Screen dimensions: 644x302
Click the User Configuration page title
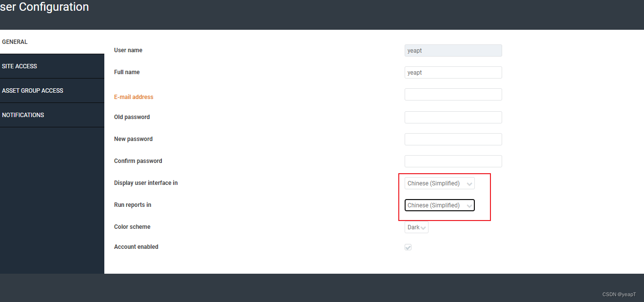44,7
